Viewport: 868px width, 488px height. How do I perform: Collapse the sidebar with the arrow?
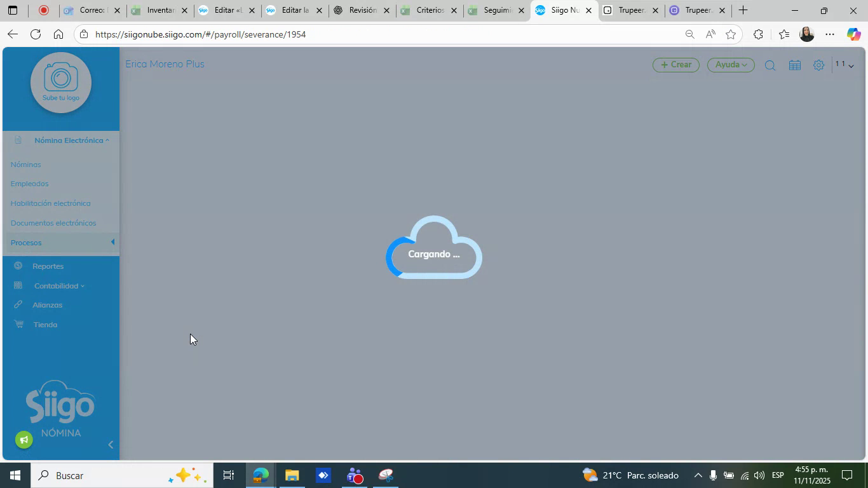(x=111, y=445)
